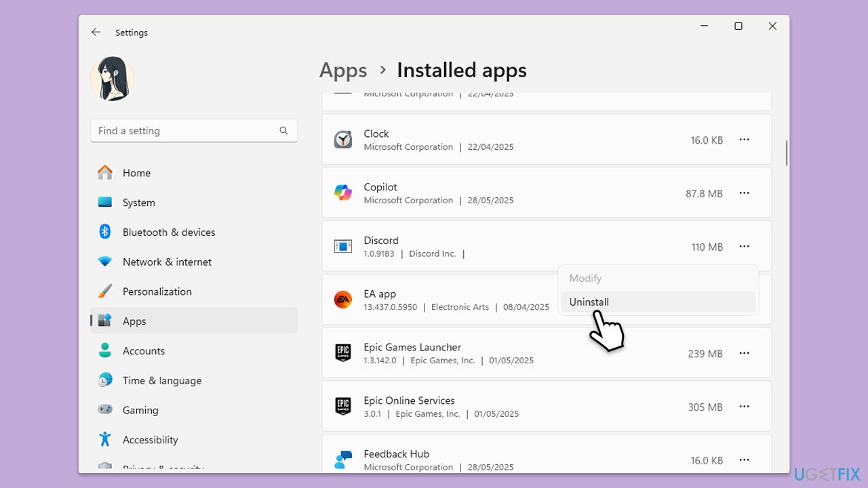Open Network & internet settings

pos(167,262)
